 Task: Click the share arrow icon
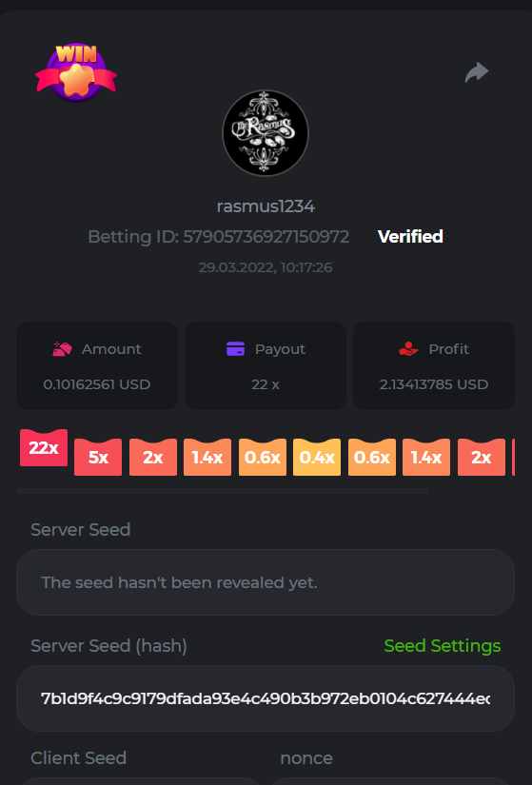pos(477,72)
